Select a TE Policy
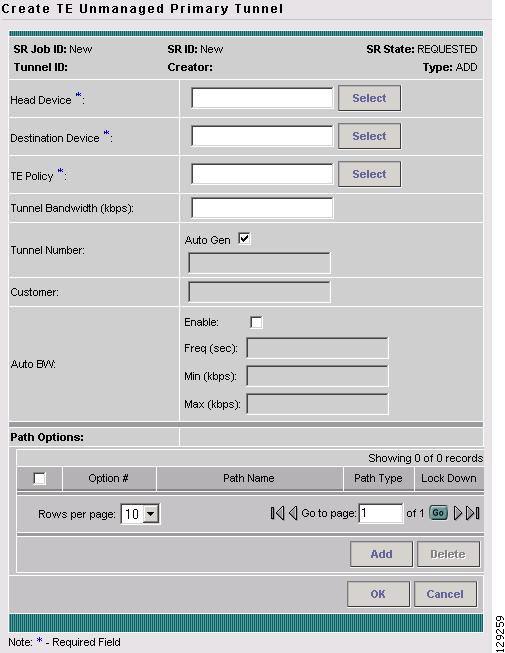 pyautogui.click(x=370, y=174)
